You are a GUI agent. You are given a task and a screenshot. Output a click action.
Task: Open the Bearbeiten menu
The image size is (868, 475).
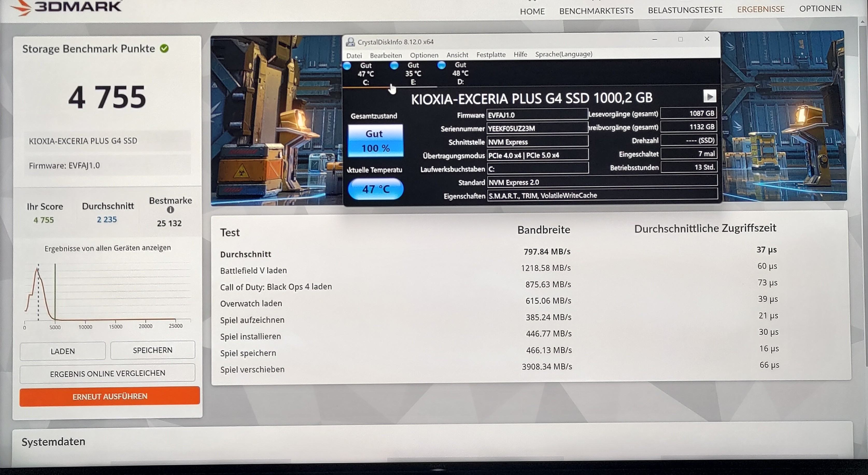point(386,55)
